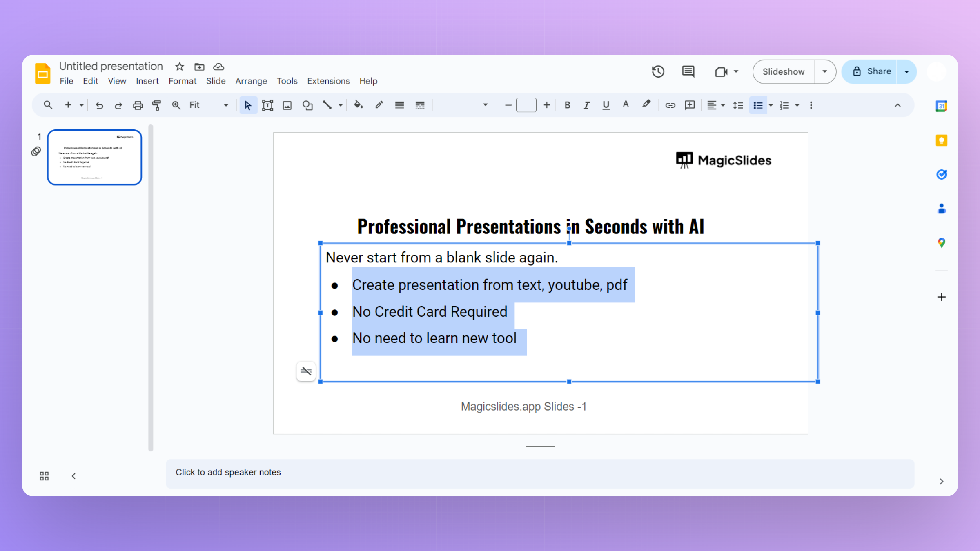Toggle italic formatting

586,105
